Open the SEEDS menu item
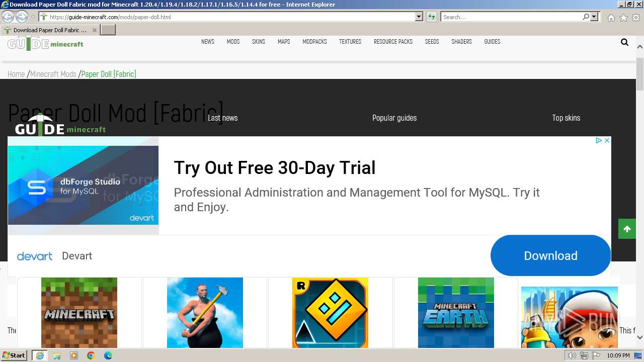Image resolution: width=644 pixels, height=362 pixels. 432,42
